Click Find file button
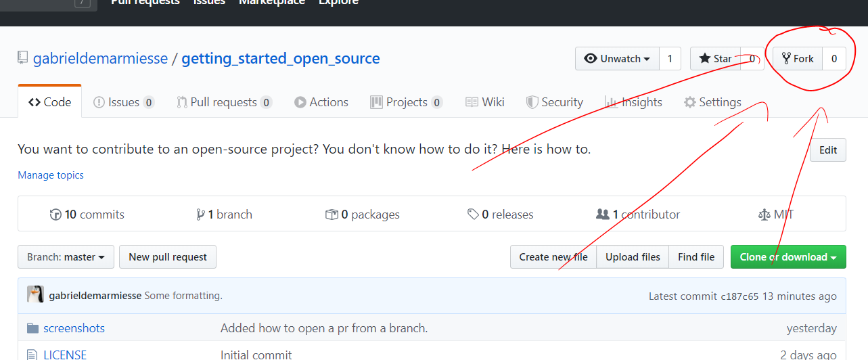 click(696, 257)
